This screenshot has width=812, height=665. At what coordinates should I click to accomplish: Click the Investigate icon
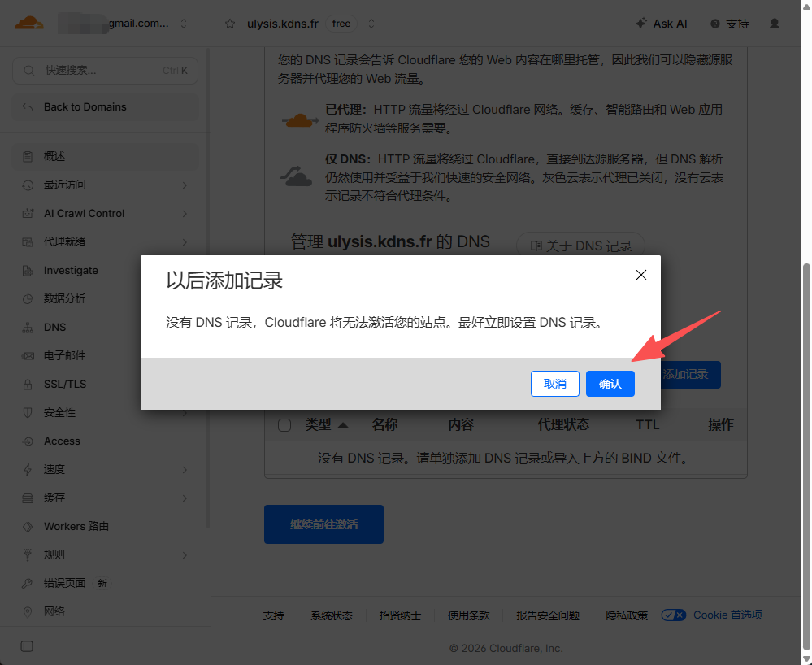[x=28, y=271]
